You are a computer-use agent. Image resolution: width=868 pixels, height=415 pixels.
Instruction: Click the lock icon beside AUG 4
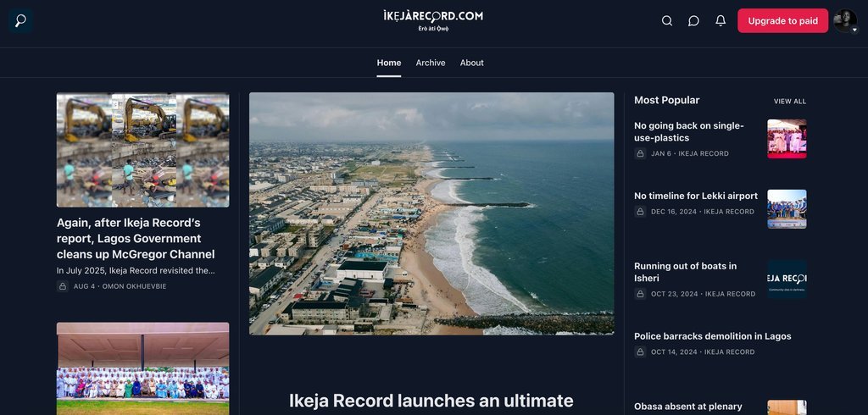63,286
